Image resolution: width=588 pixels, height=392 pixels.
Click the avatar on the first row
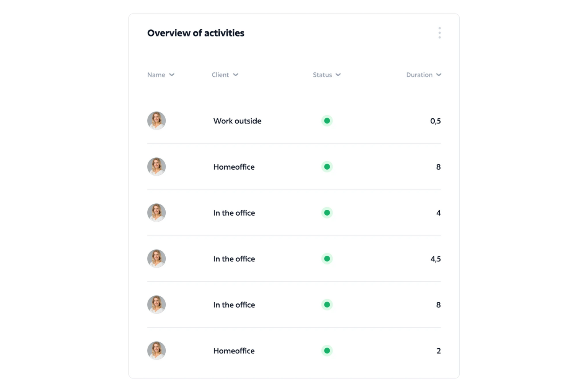point(156,121)
